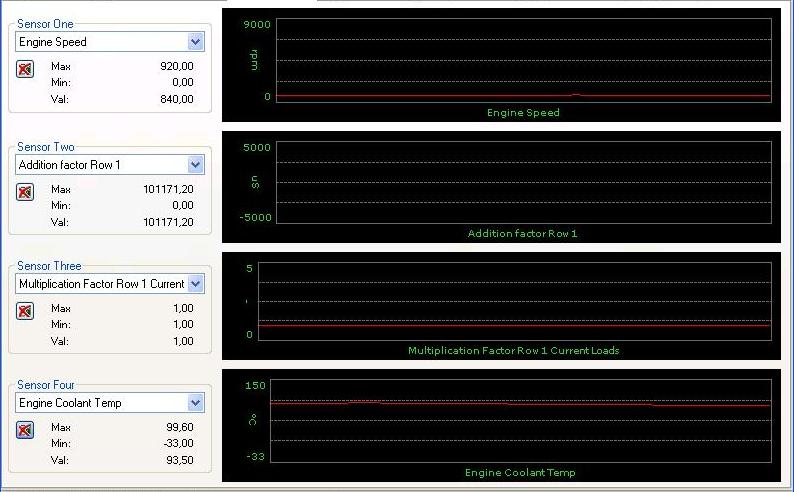
Task: Open the Multiplication Factor Row 1 dropdown arrow
Action: point(195,283)
